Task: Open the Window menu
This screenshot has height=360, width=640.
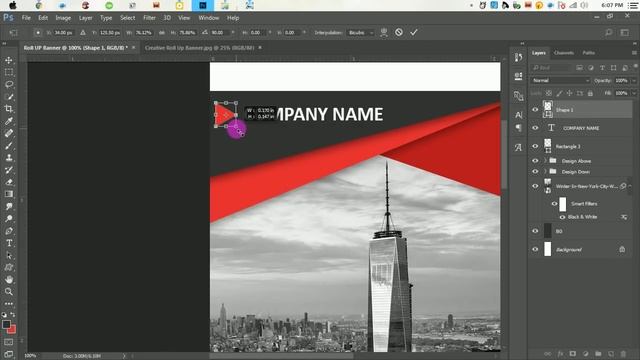Action: (x=209, y=18)
